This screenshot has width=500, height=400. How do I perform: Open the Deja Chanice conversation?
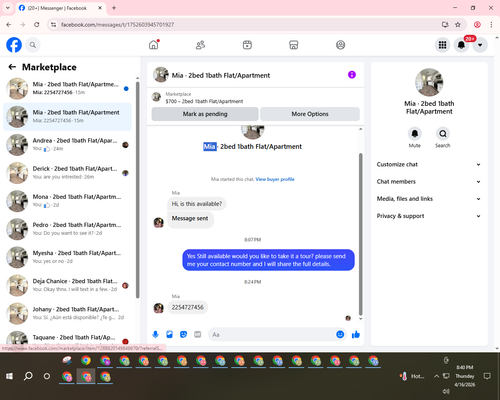(x=68, y=285)
